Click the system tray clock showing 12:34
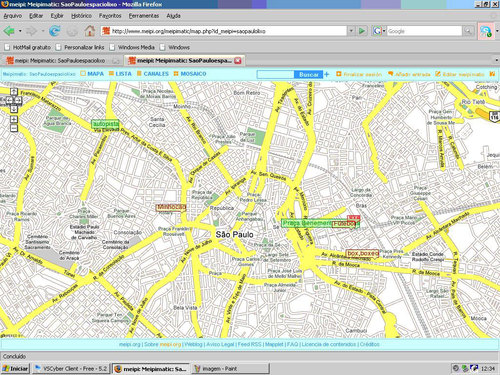Screen dimensions: 500x375 click(x=488, y=369)
